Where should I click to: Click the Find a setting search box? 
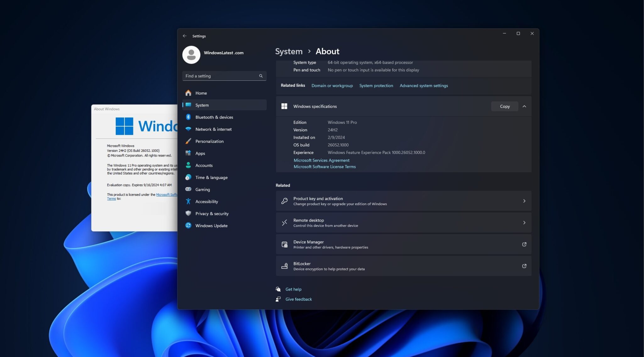coord(224,76)
